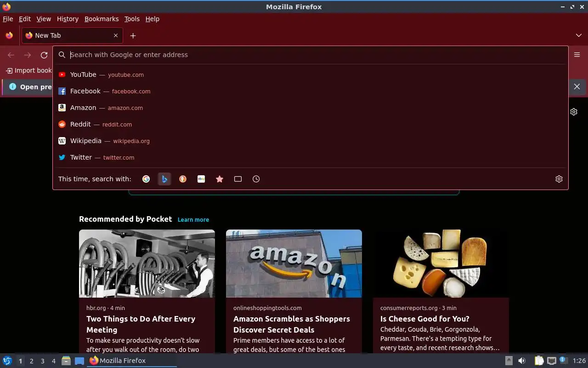Search open tabs using the tab icon
This screenshot has width=588, height=368.
(238, 179)
